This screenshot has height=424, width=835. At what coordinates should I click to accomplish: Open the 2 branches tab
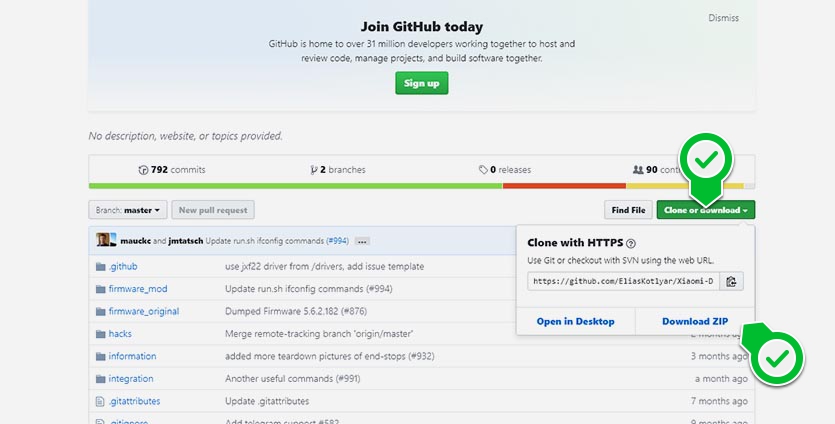click(x=338, y=170)
